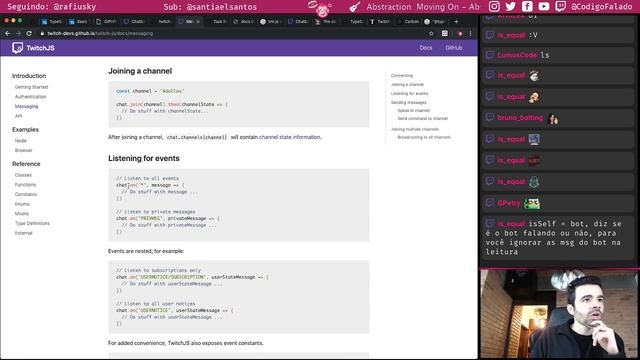
Task: Open Classes under Reference
Action: coord(23,175)
